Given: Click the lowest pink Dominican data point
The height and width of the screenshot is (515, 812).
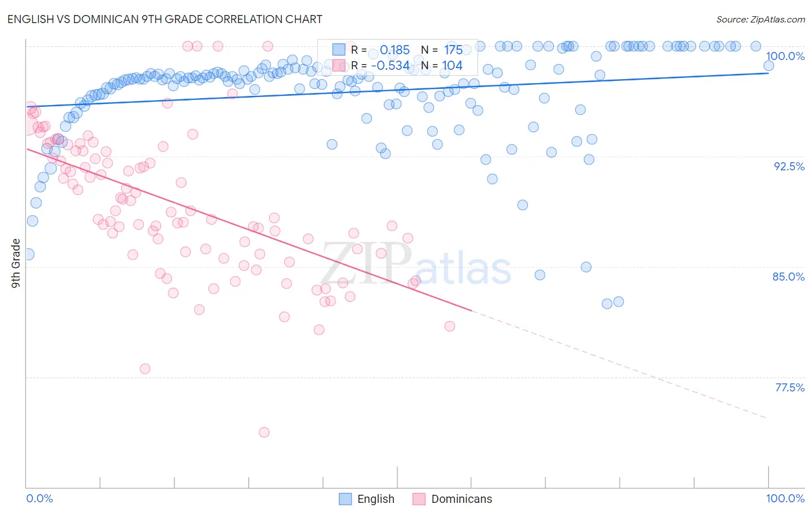Looking at the screenshot, I should (x=264, y=432).
